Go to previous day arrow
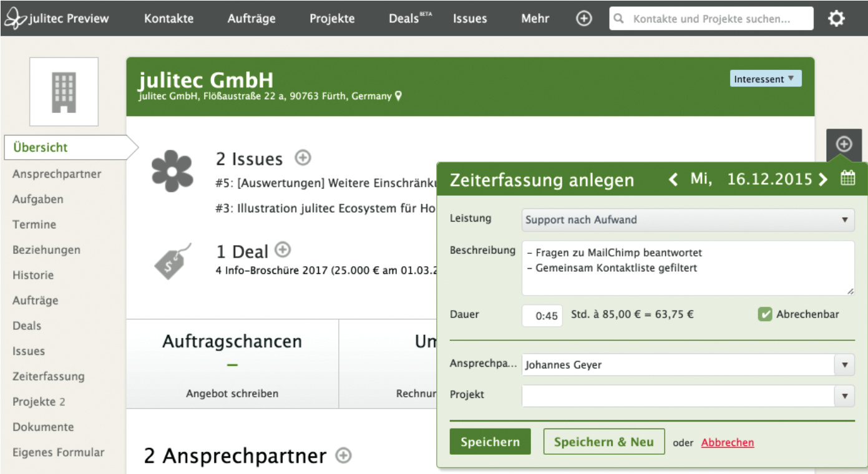 [x=673, y=180]
